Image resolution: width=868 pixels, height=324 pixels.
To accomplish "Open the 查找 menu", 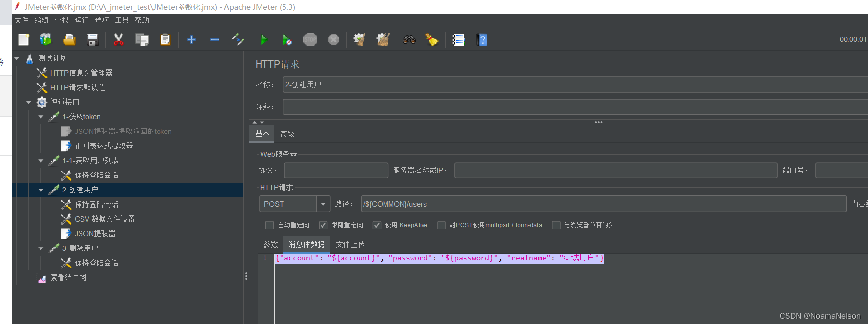I will (61, 20).
